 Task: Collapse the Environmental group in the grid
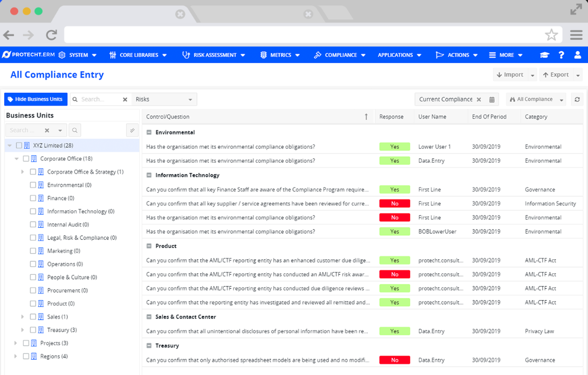(x=150, y=133)
